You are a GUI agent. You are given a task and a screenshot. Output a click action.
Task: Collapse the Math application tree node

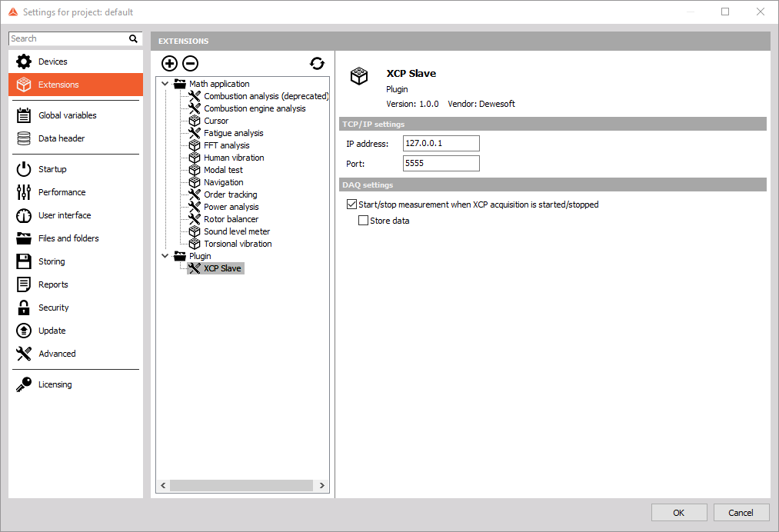click(x=165, y=84)
